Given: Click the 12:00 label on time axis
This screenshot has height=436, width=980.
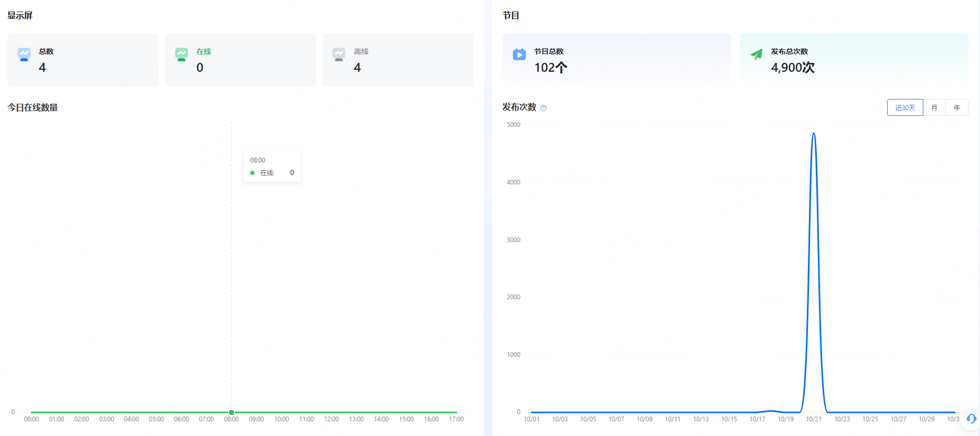Looking at the screenshot, I should click(332, 419).
